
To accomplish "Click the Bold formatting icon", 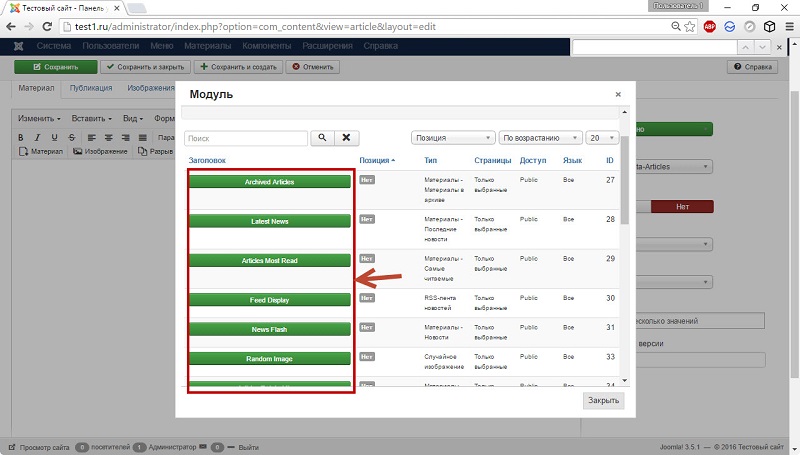I will tap(21, 137).
